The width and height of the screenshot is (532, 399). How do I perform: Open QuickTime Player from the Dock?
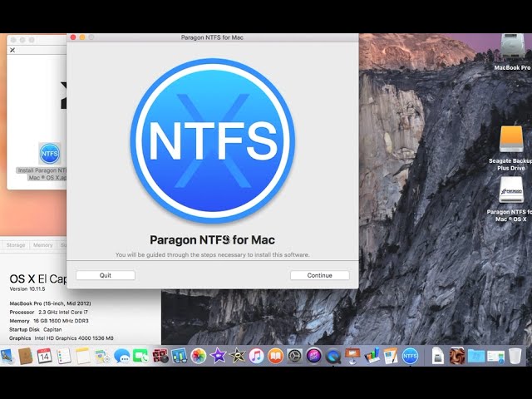[x=333, y=357]
